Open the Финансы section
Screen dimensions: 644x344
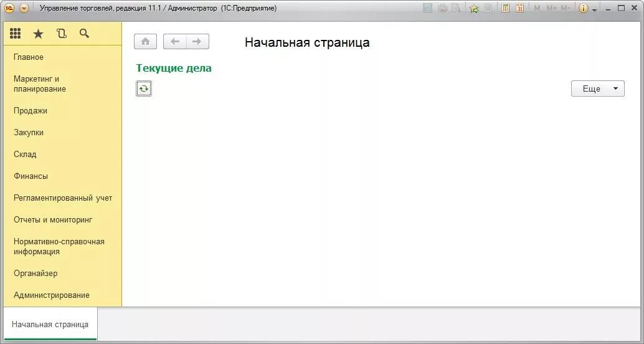[x=31, y=176]
